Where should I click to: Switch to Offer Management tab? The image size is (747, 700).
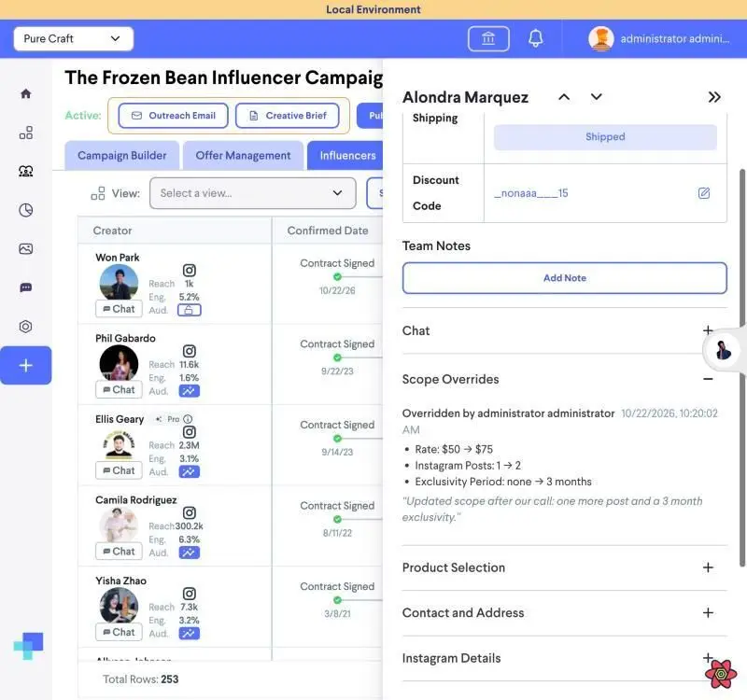243,155
